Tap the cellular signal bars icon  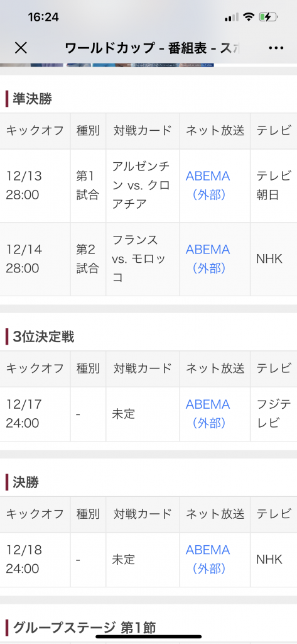[x=231, y=17]
